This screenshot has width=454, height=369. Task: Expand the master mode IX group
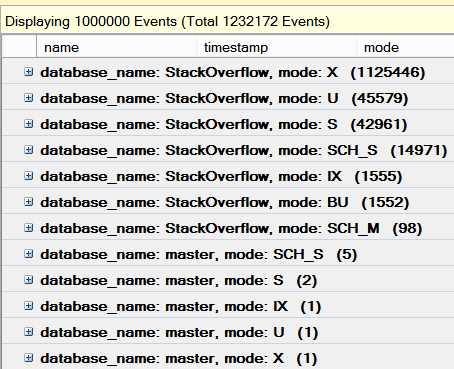point(29,306)
